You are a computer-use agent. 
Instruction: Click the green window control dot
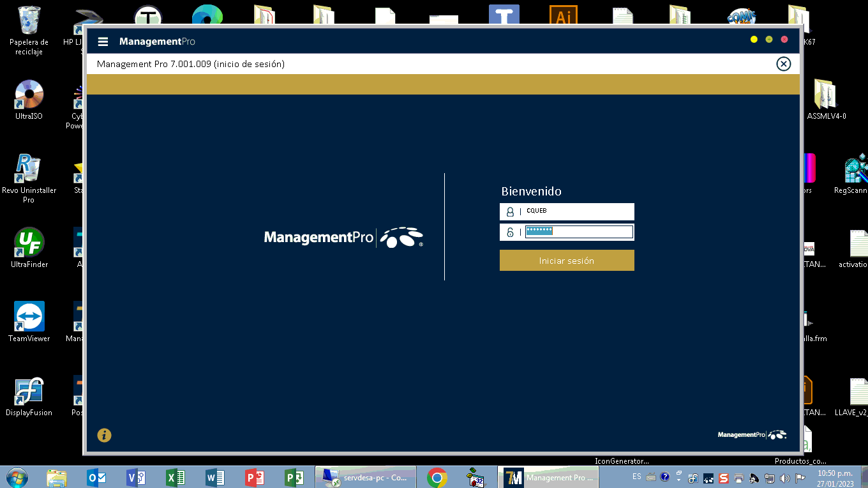pyautogui.click(x=769, y=40)
